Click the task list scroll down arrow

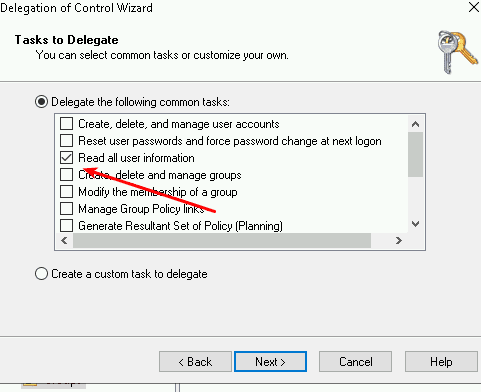[x=415, y=224]
